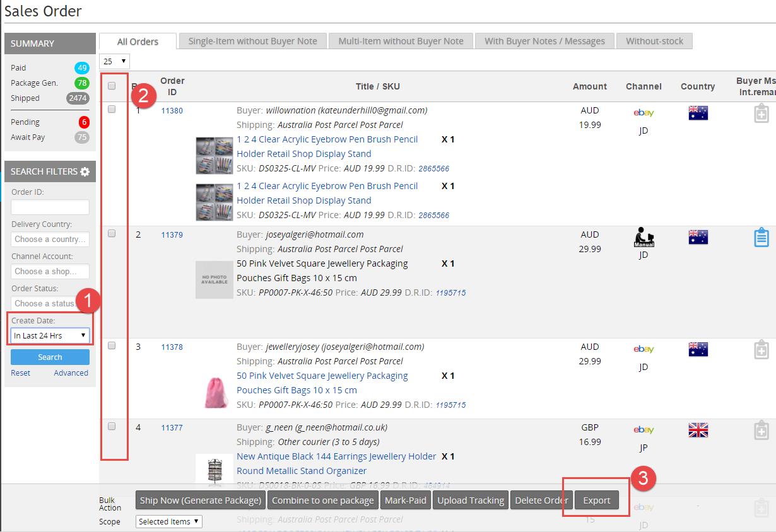Open New Antique Black 144 Earrings title link

point(336,463)
